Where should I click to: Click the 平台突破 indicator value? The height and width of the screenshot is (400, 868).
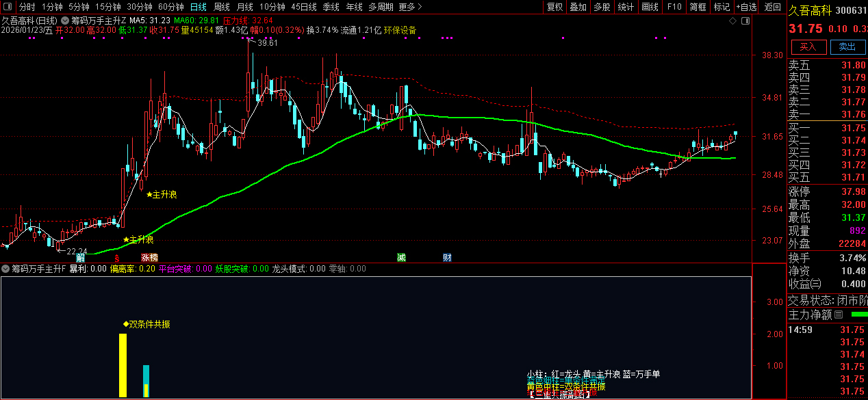(x=185, y=269)
